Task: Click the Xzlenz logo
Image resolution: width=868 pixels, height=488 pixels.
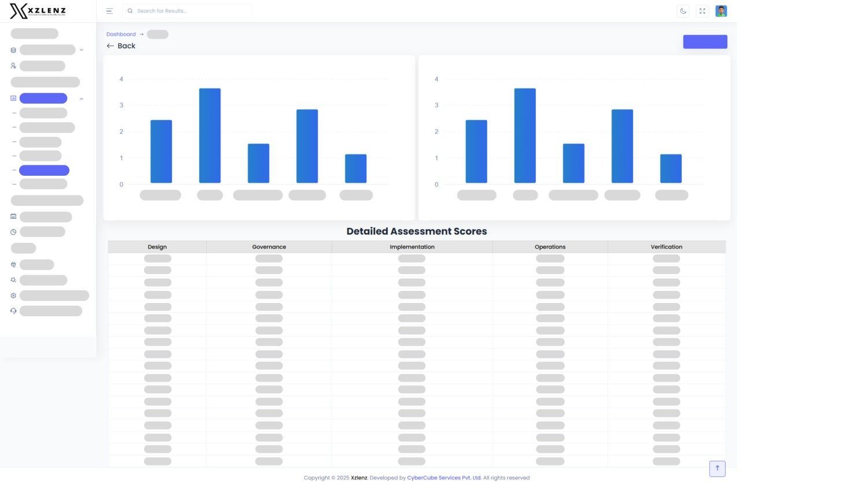Action: 38,11
